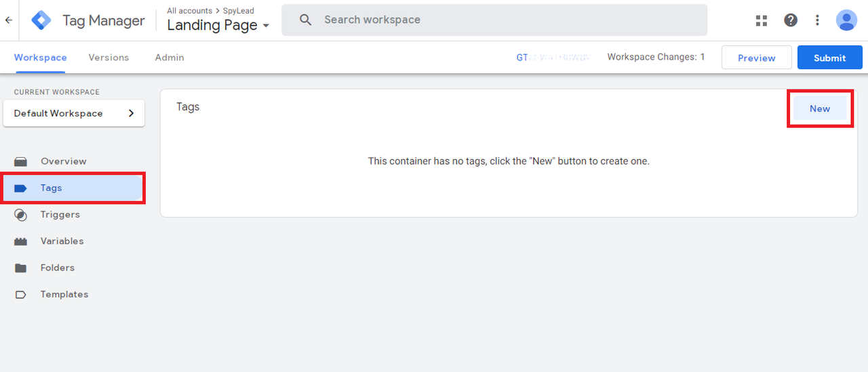Viewport: 868px width, 372px height.
Task: Click the New tag button
Action: click(820, 108)
